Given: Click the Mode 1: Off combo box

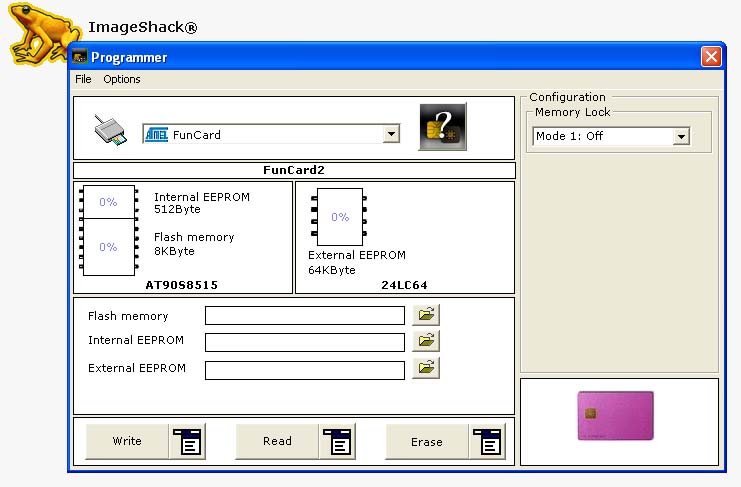Looking at the screenshot, I should (x=611, y=137).
